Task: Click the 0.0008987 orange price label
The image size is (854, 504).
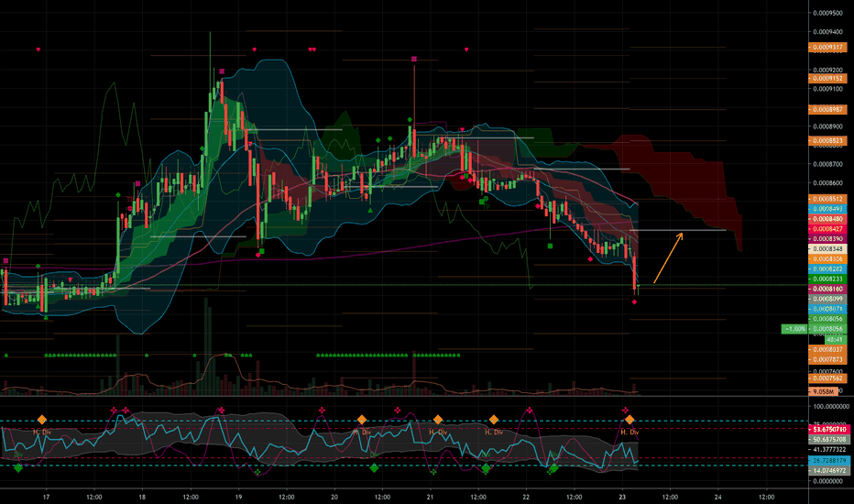Action: pyautogui.click(x=827, y=110)
